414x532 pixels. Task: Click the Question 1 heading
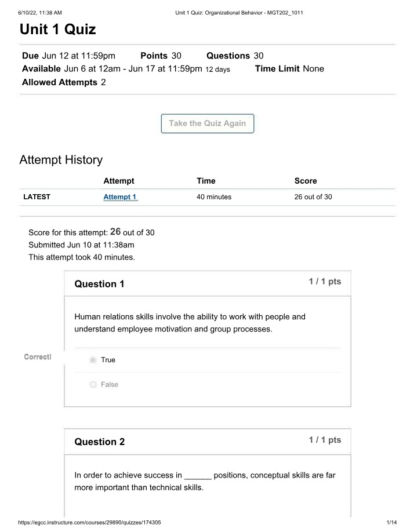click(x=99, y=284)
